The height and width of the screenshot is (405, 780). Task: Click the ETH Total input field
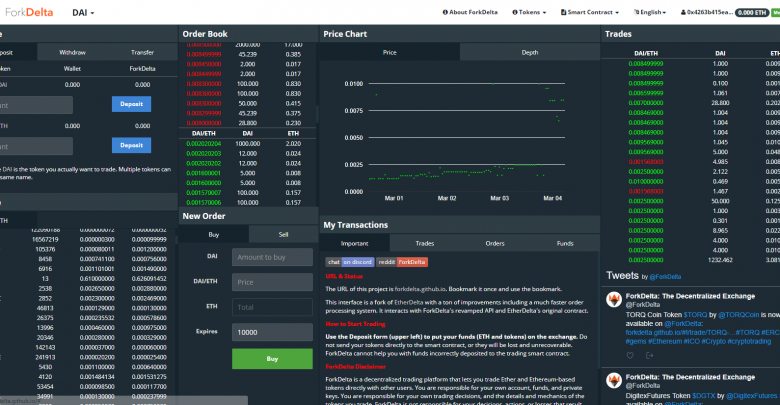point(272,307)
